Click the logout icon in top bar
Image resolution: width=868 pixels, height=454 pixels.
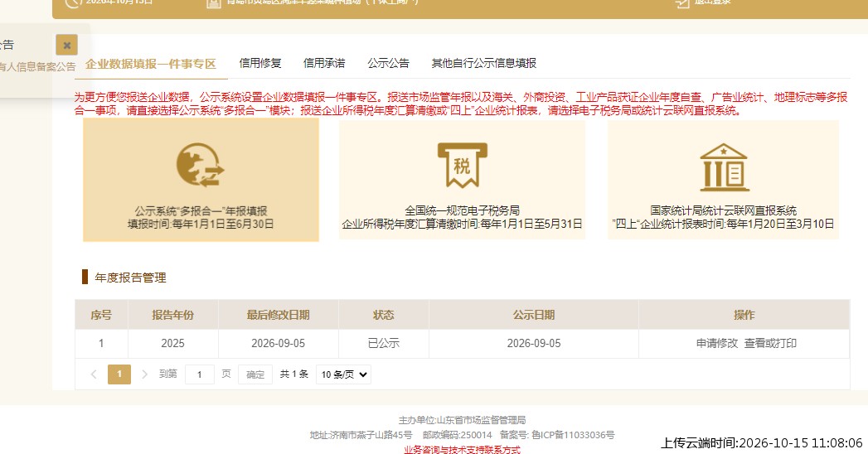(x=682, y=2)
